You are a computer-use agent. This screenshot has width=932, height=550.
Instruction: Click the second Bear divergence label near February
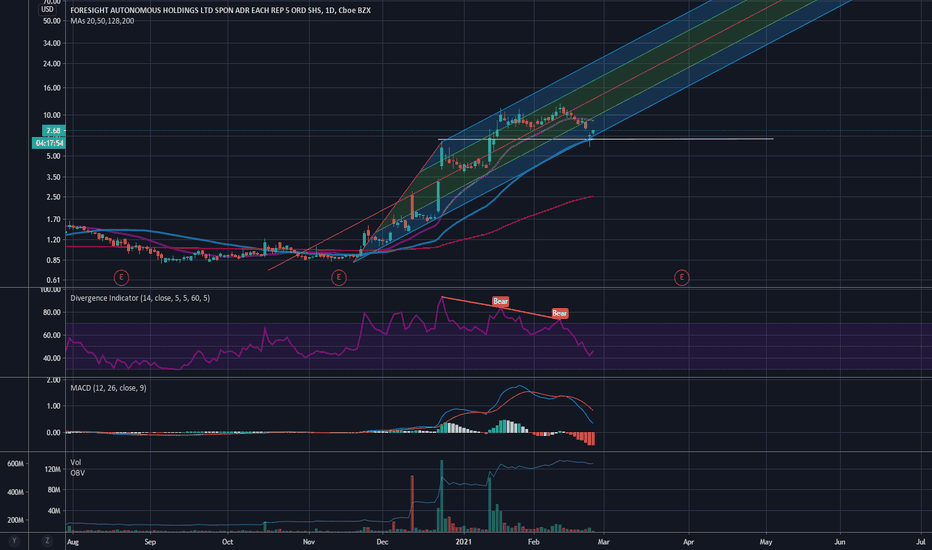click(560, 313)
